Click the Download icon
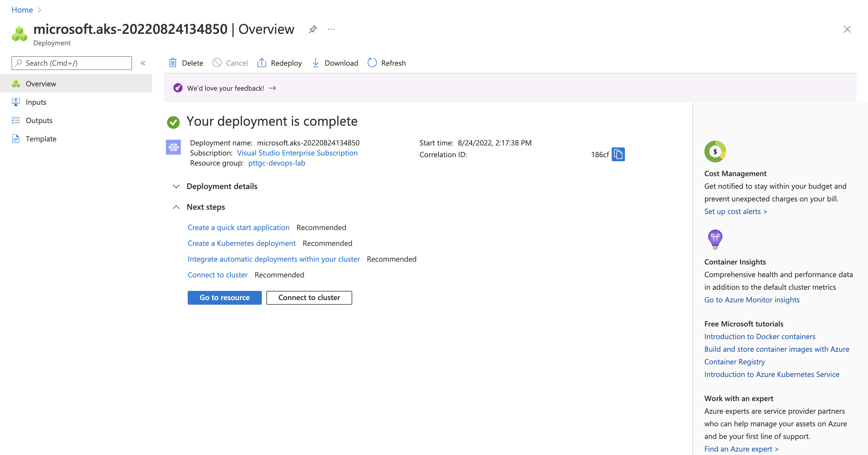 point(316,63)
